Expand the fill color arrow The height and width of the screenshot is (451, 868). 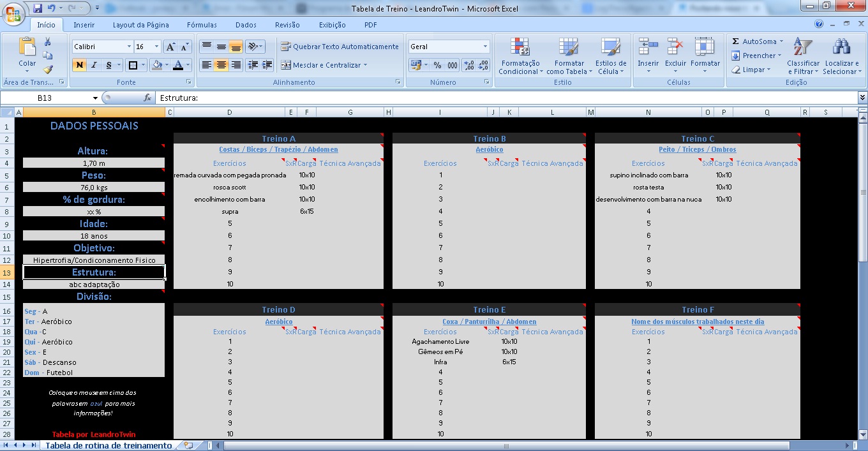[167, 65]
